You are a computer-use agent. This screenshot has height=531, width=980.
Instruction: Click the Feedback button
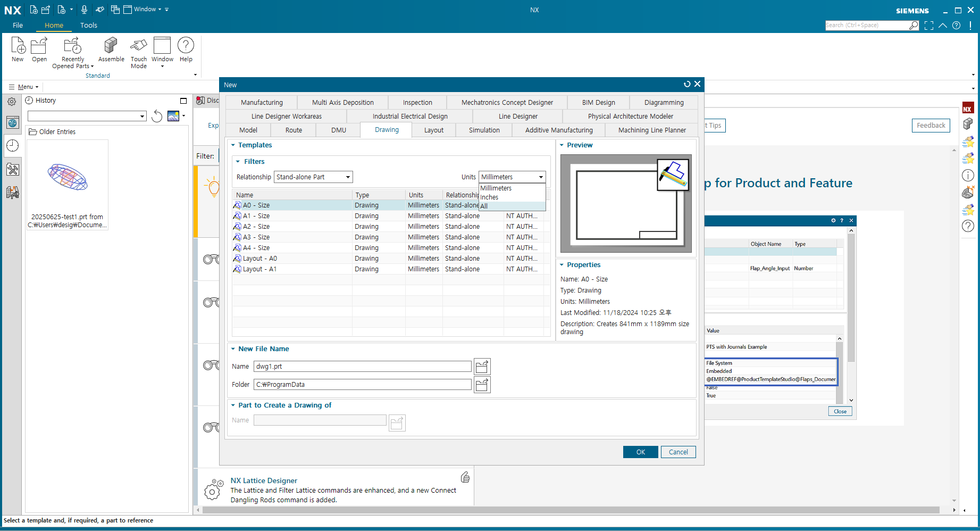click(x=931, y=126)
